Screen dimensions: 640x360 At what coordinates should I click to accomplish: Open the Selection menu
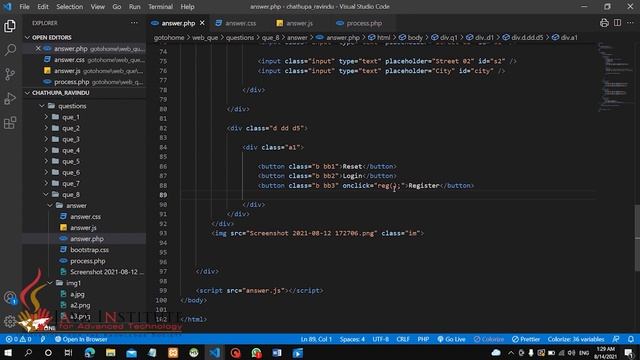[69, 7]
